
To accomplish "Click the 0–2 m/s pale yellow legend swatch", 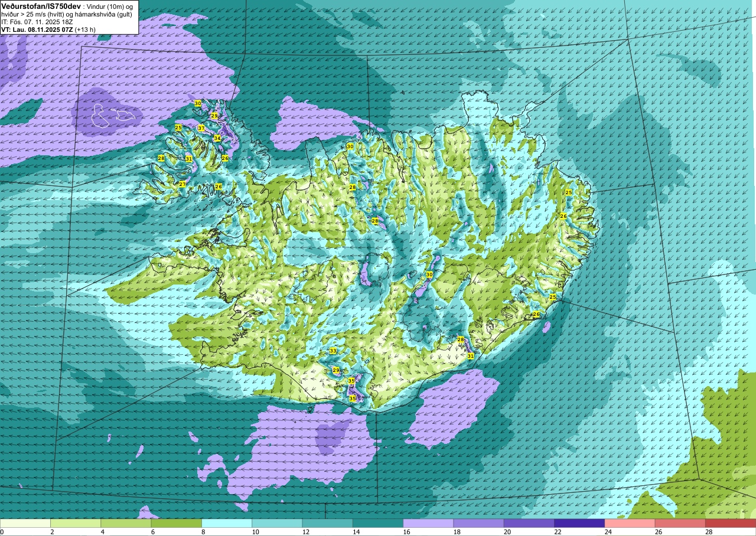I will (25, 523).
